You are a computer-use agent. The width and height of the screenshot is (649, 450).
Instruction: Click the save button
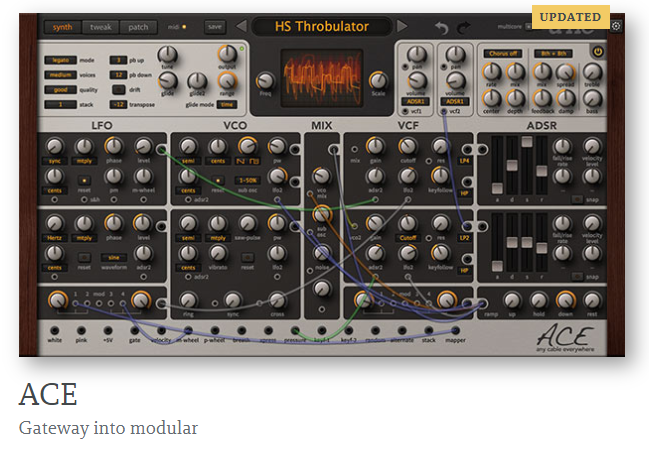(215, 27)
